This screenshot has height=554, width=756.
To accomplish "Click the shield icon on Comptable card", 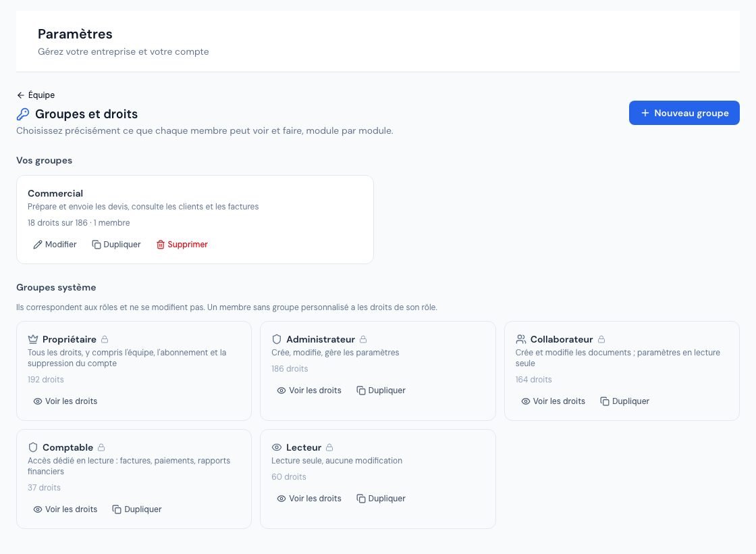I will (x=33, y=447).
